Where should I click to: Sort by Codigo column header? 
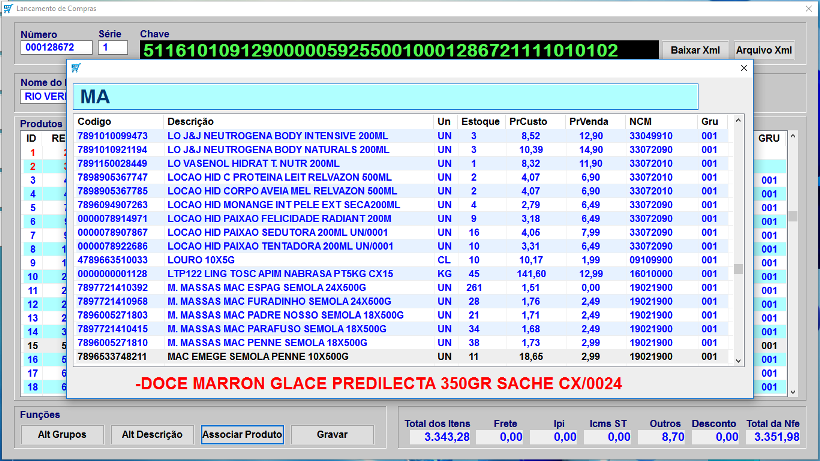pos(118,122)
